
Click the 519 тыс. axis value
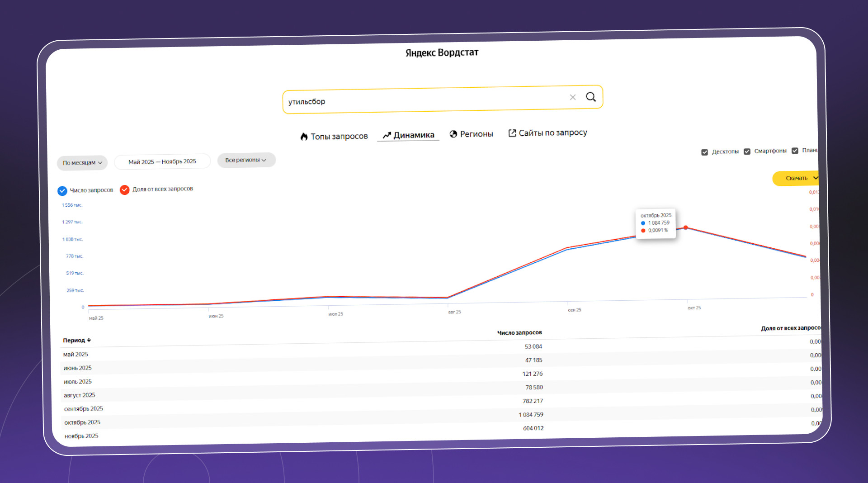[75, 273]
